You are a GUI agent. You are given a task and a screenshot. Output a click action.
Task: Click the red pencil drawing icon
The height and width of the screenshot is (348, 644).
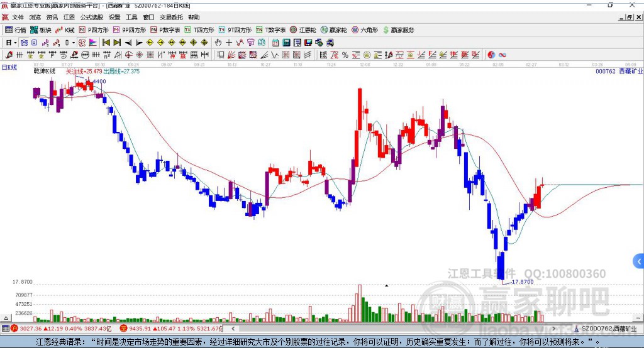coord(9,55)
